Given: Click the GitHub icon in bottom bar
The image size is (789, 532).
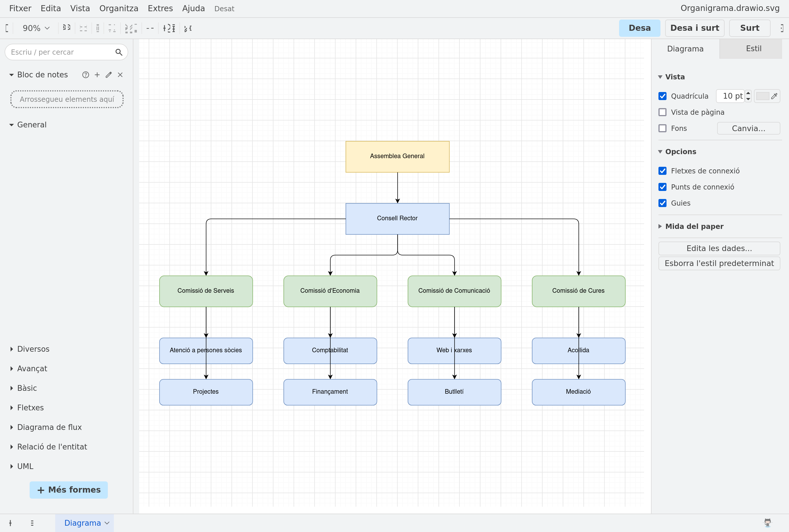Looking at the screenshot, I should pyautogui.click(x=767, y=523).
